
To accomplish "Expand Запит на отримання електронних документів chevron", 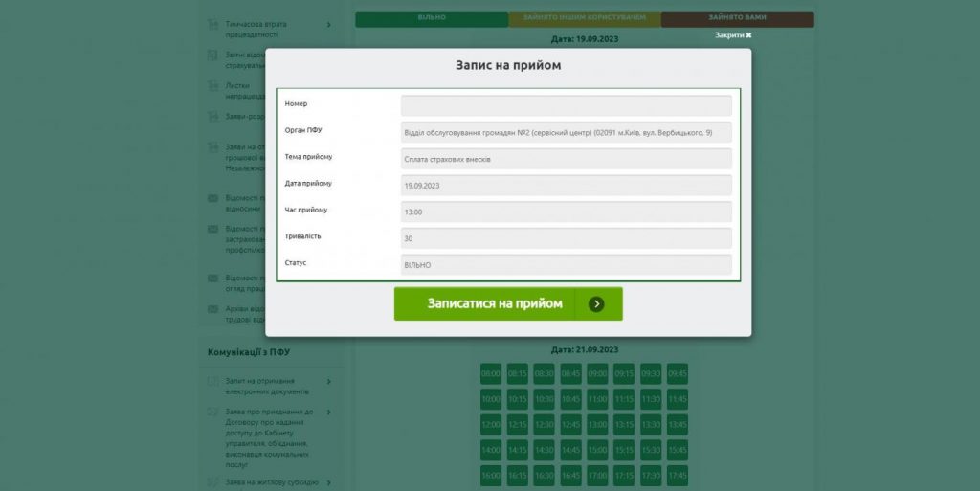I will 328,382.
